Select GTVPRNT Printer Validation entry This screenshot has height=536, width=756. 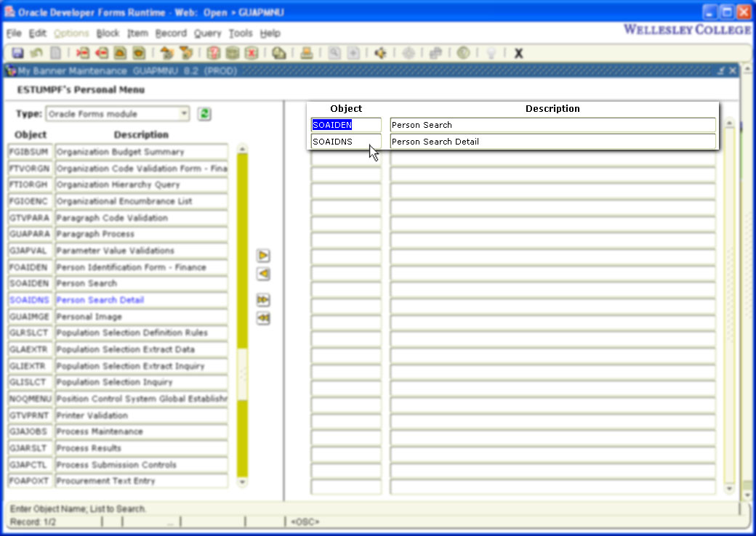coord(118,415)
